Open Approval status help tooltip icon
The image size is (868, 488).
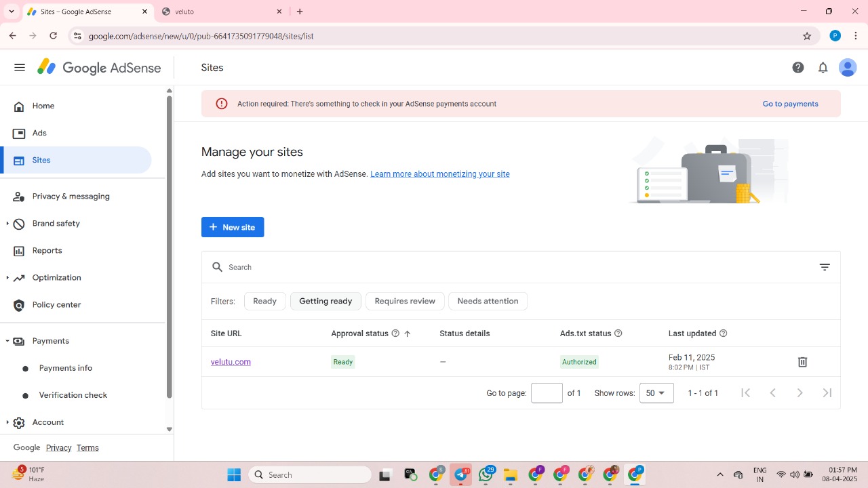tap(395, 333)
